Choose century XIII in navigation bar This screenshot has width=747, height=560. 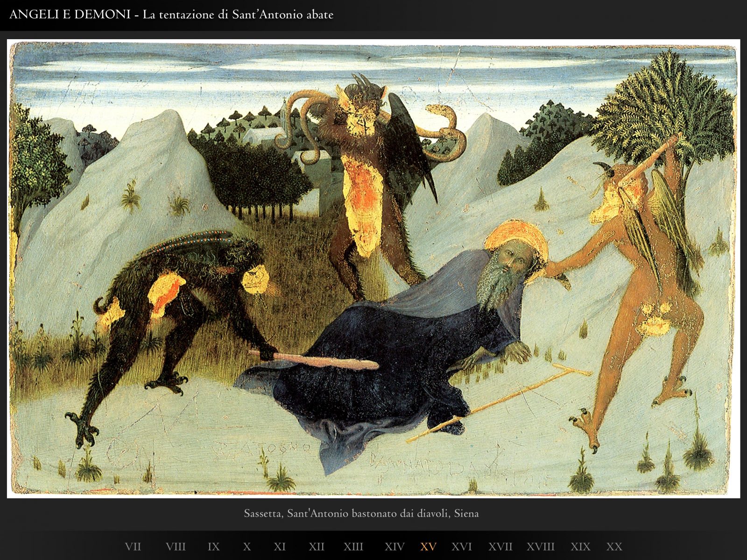(x=353, y=546)
